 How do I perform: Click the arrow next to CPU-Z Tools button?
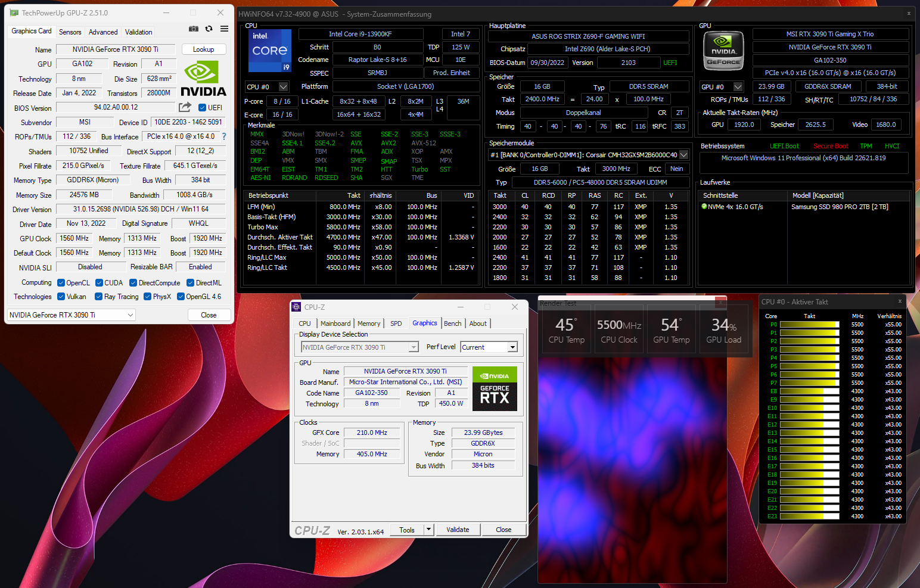pyautogui.click(x=428, y=530)
